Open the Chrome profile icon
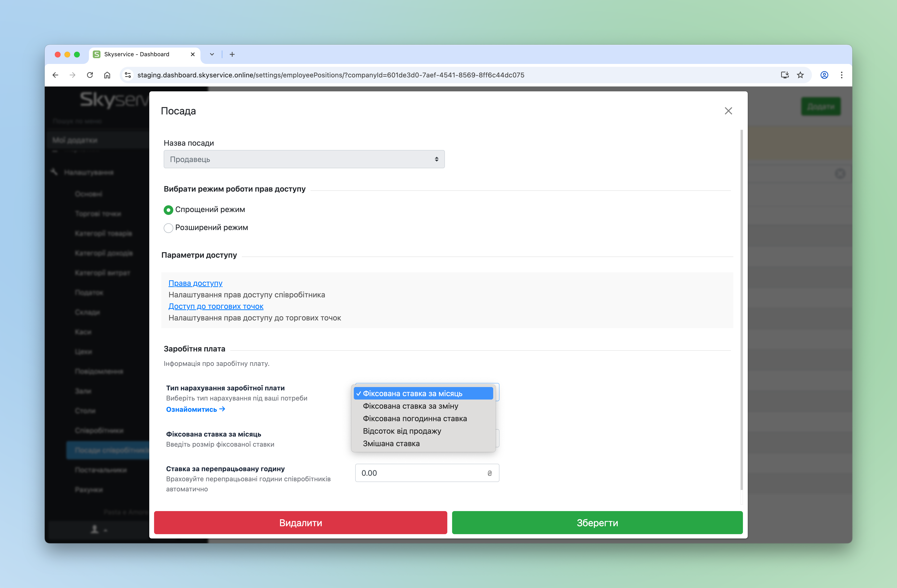Screen dimensions: 897x588 pyautogui.click(x=824, y=75)
